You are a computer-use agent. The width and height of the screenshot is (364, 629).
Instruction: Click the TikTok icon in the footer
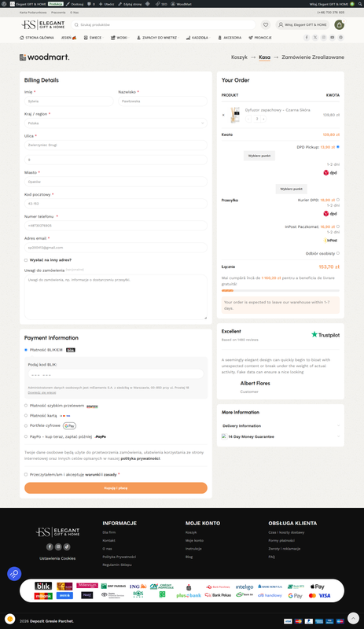67,546
